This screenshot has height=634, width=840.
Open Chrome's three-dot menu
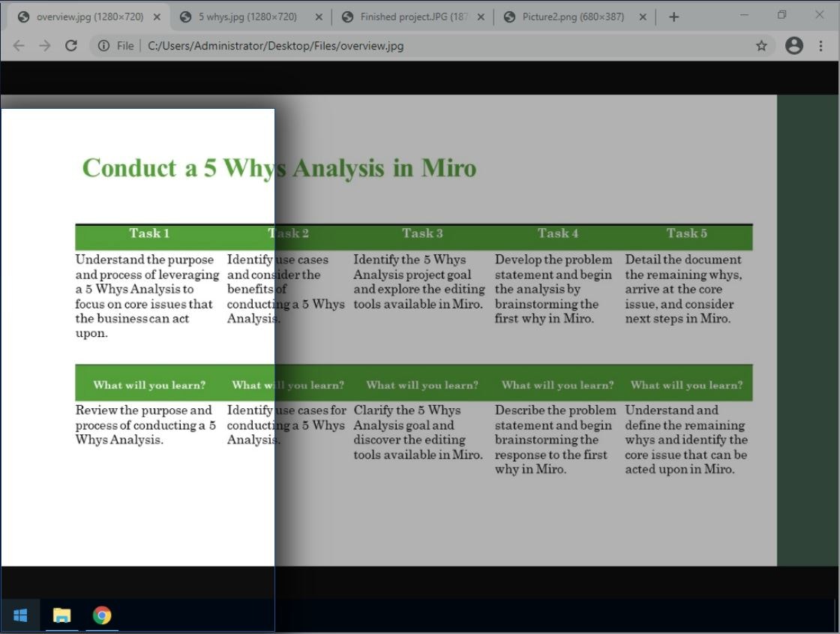820,46
